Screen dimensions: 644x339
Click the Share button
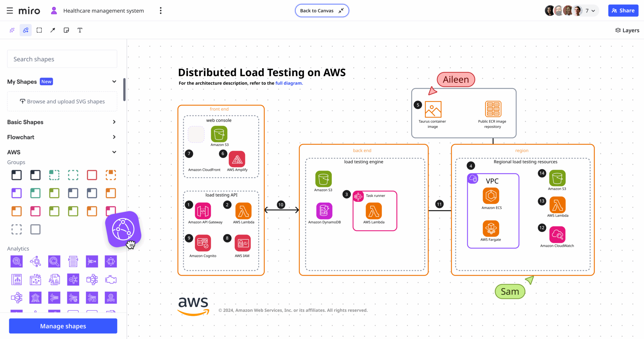coord(623,10)
